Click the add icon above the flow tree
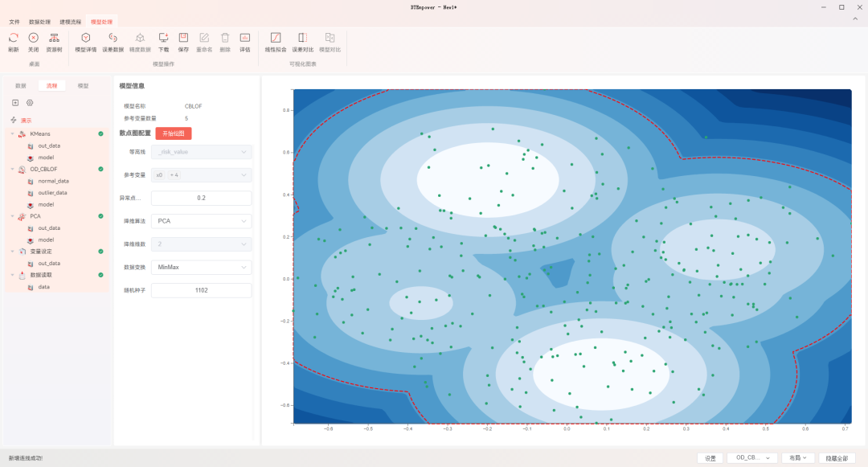 [15, 103]
